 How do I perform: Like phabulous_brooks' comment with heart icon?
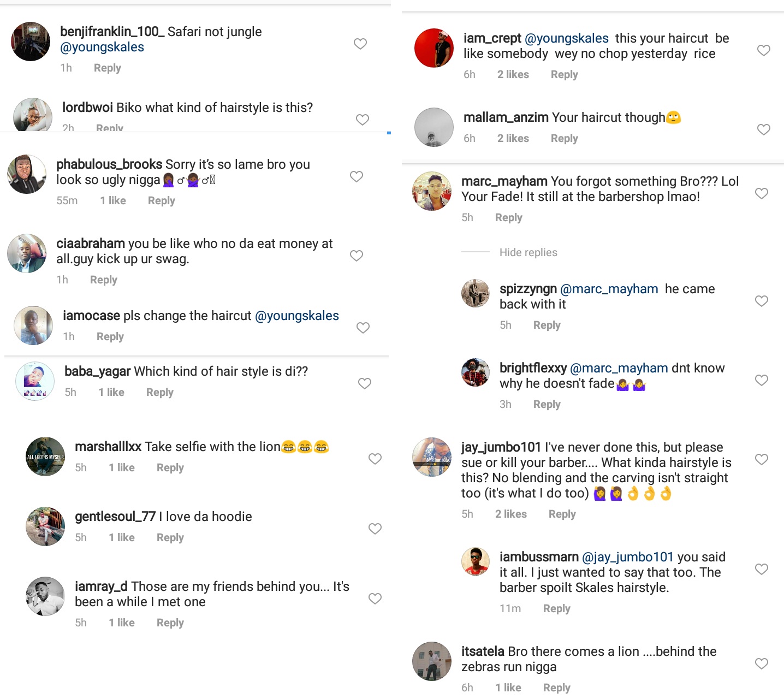[x=357, y=176]
